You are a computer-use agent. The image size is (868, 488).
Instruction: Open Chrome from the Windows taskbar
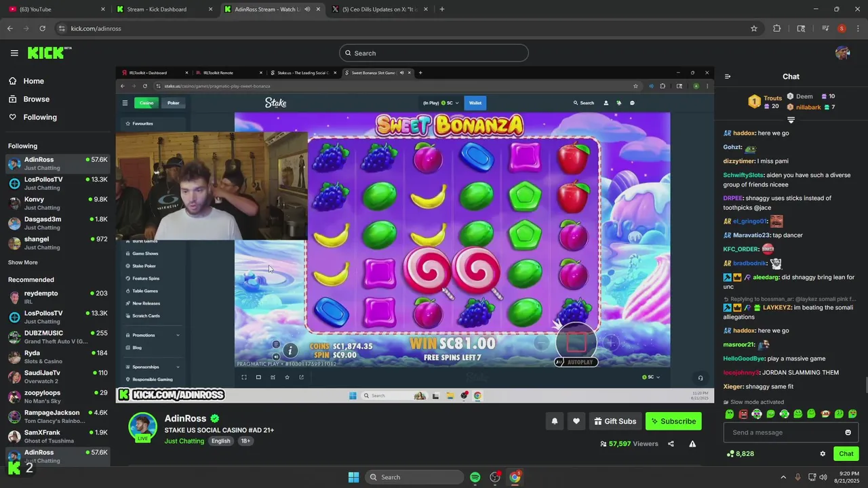click(515, 477)
